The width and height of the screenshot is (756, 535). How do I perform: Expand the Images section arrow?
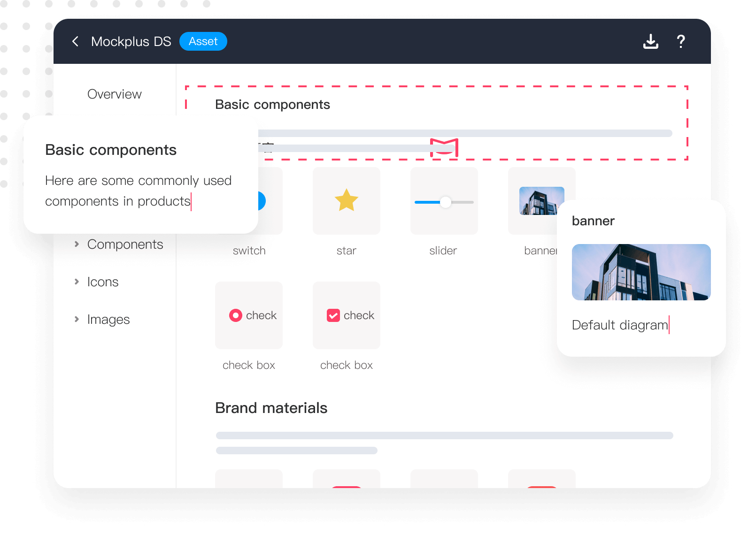[77, 319]
